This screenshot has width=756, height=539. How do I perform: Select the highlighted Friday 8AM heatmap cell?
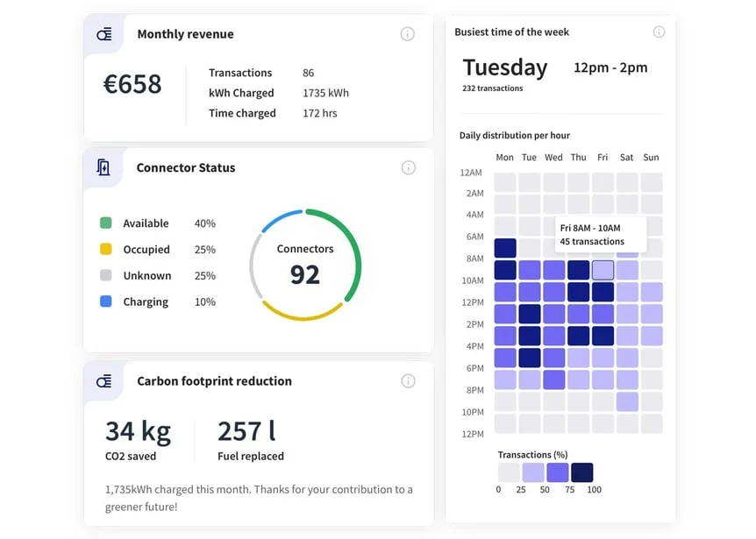coord(603,270)
